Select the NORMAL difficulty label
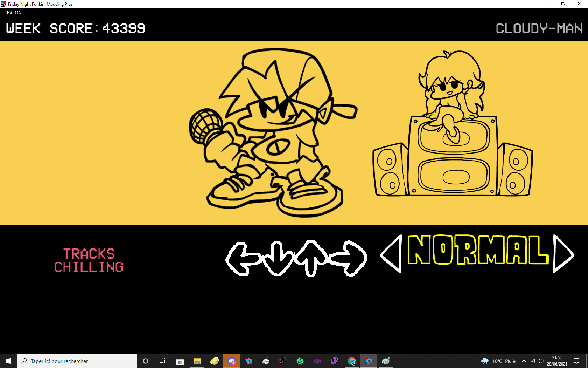Image resolution: width=588 pixels, height=368 pixels. [478, 250]
